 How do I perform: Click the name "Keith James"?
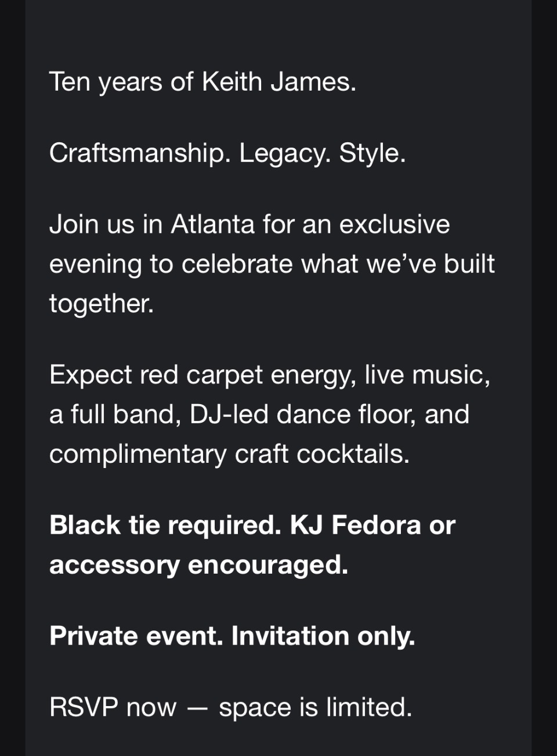point(278,82)
